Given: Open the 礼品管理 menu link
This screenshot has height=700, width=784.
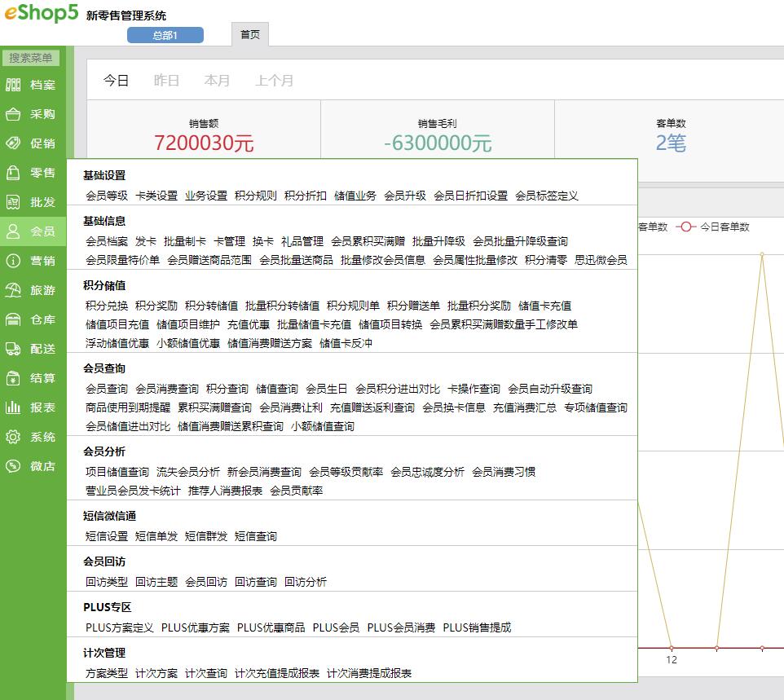Looking at the screenshot, I should click(x=302, y=241).
